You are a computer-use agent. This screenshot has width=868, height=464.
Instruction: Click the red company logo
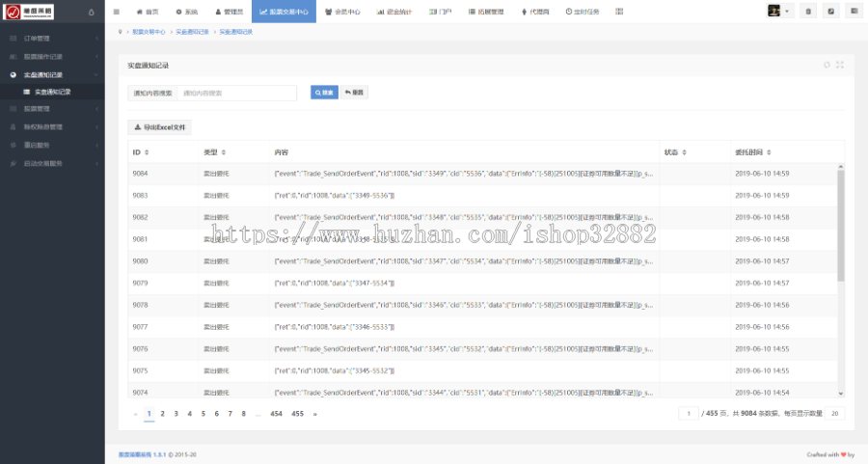click(29, 12)
